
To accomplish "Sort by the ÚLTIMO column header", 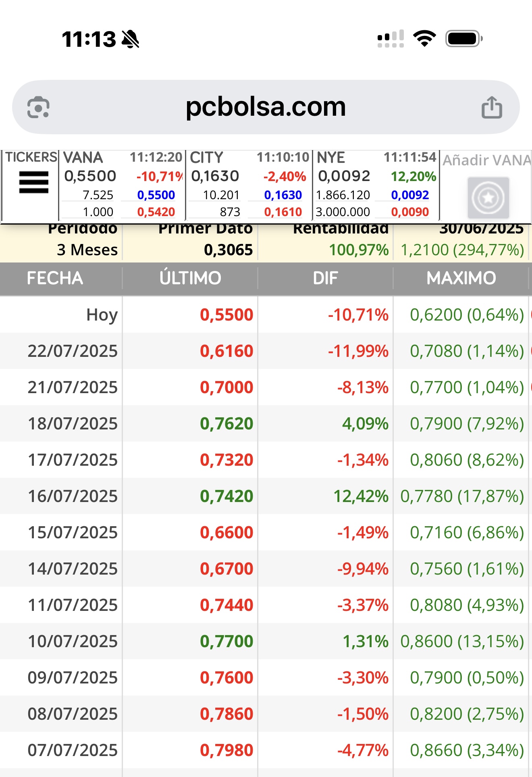I will 190,278.
